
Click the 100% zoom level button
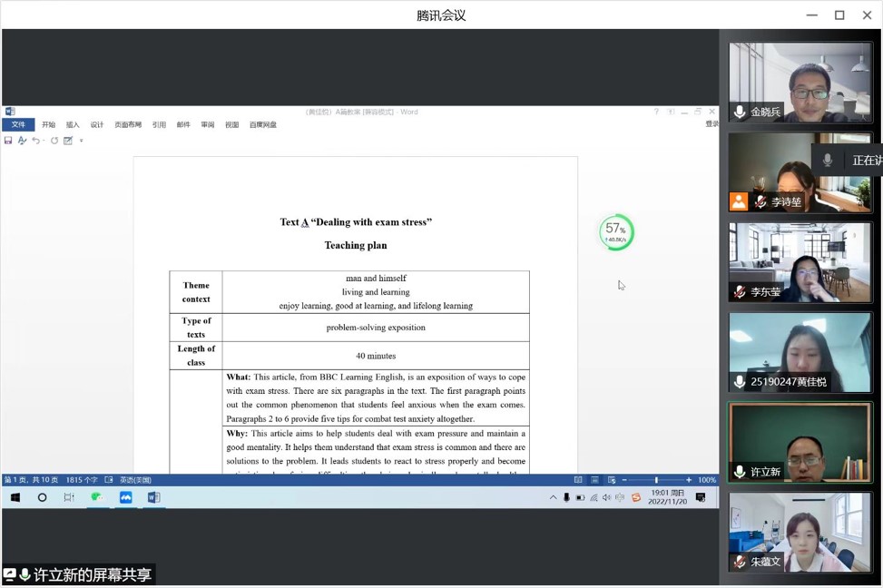click(x=707, y=480)
